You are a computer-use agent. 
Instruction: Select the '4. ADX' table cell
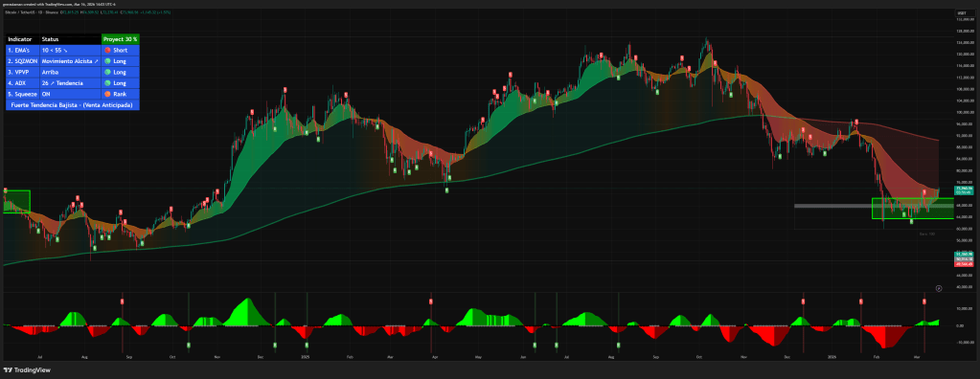(x=22, y=83)
